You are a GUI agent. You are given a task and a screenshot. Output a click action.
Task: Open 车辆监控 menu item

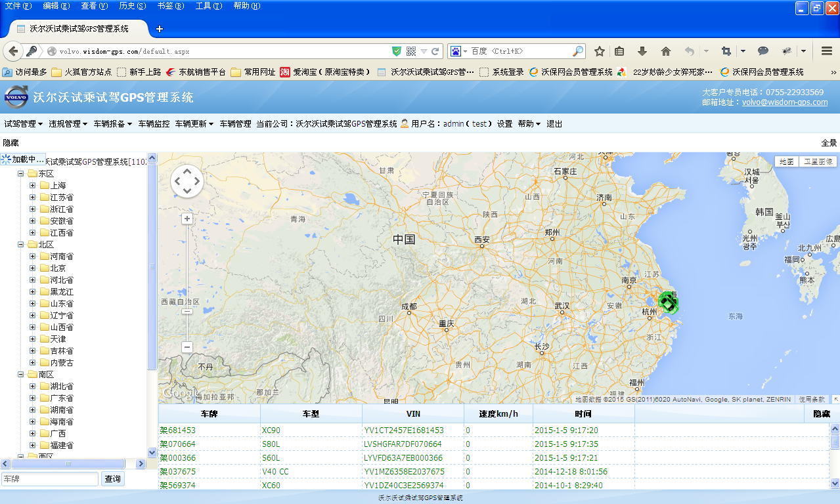click(x=154, y=124)
